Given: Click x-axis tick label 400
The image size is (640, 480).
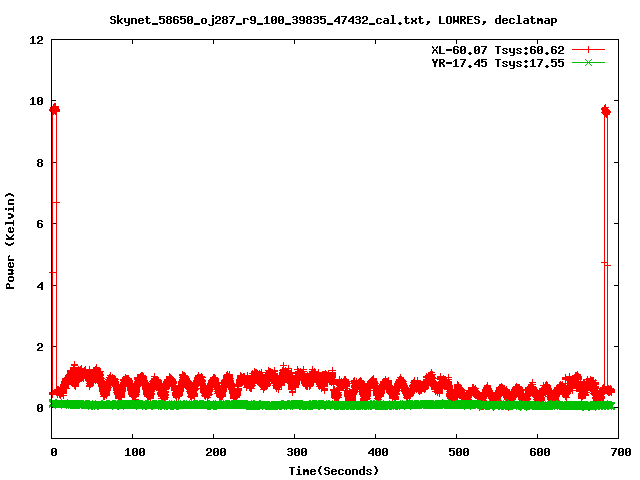Looking at the screenshot, I should coord(378,452).
